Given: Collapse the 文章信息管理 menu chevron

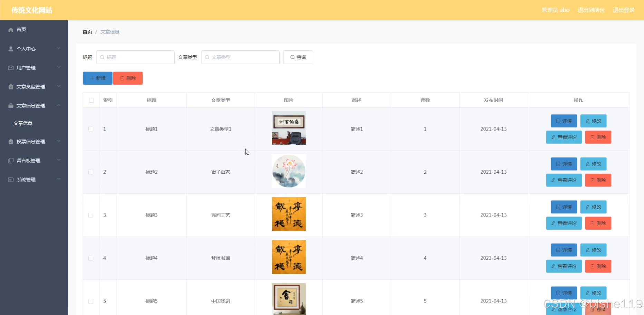Looking at the screenshot, I should pos(59,106).
